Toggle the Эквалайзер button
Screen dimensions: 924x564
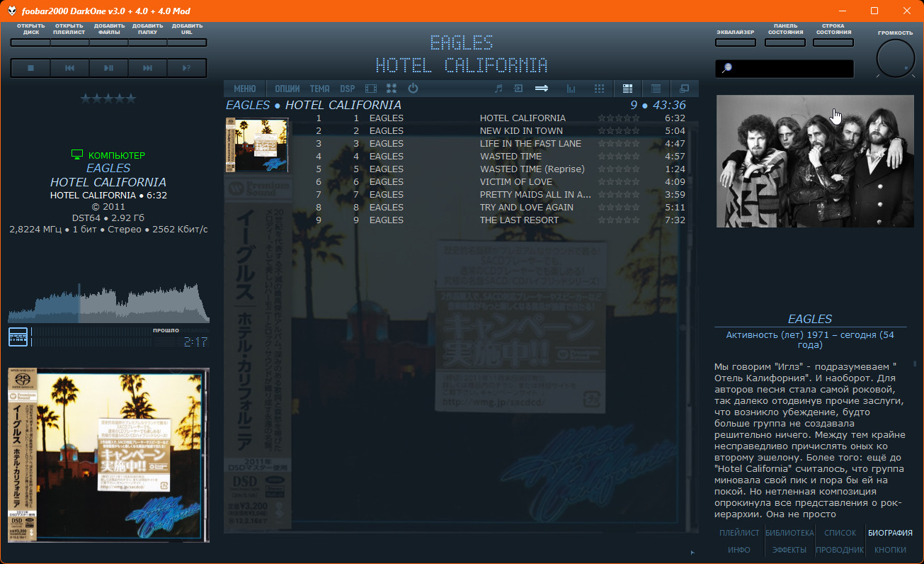pyautogui.click(x=735, y=43)
